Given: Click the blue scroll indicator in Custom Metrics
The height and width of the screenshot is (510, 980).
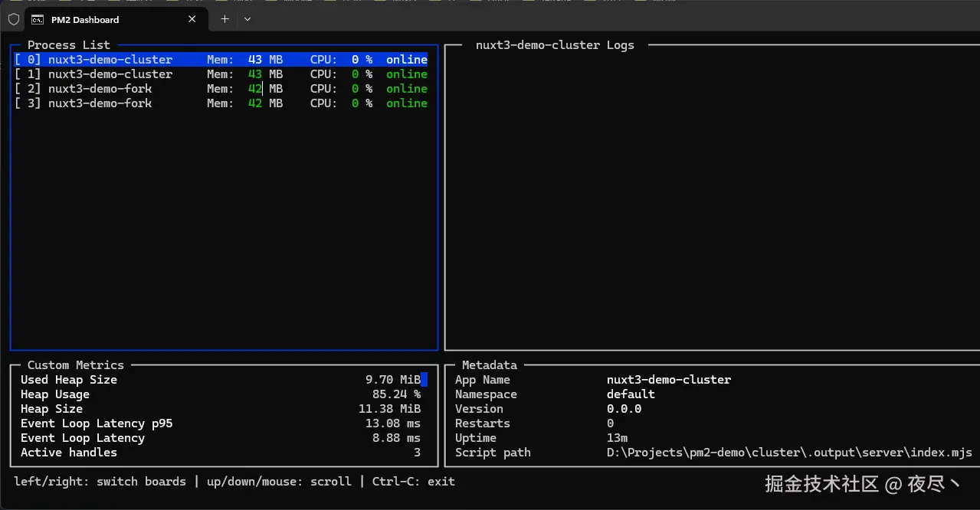Looking at the screenshot, I should coord(424,380).
